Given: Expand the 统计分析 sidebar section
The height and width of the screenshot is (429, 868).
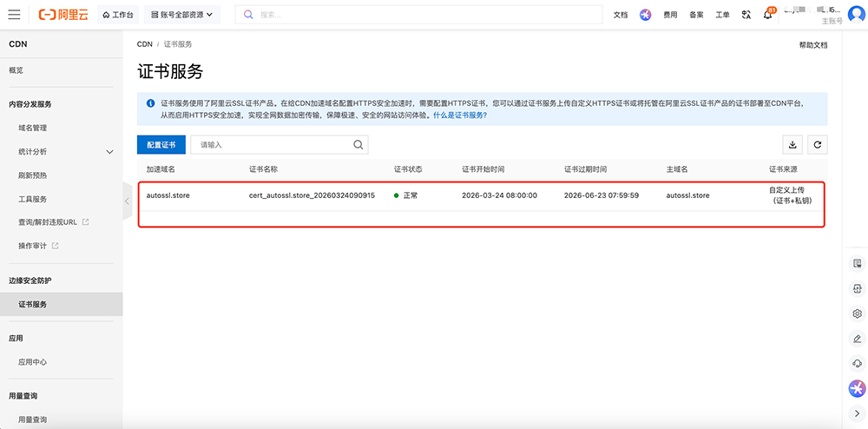Looking at the screenshot, I should pyautogui.click(x=109, y=152).
